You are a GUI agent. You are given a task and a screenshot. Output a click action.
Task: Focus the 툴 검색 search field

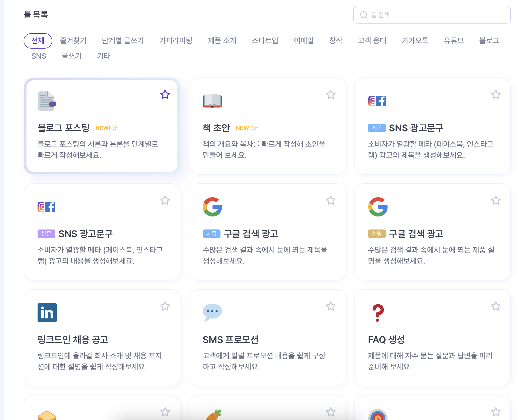432,15
